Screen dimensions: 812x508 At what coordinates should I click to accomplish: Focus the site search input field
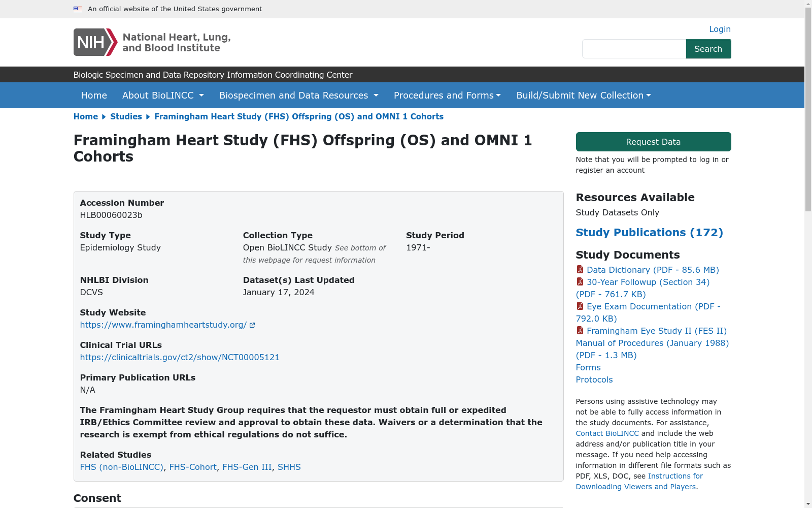point(634,49)
